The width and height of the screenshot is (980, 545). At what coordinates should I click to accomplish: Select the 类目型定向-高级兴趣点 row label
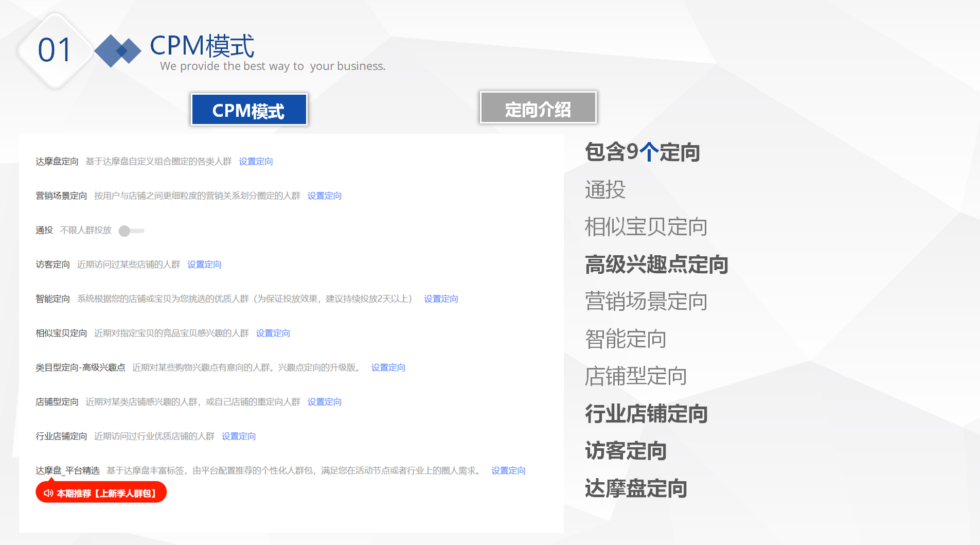[x=80, y=367]
